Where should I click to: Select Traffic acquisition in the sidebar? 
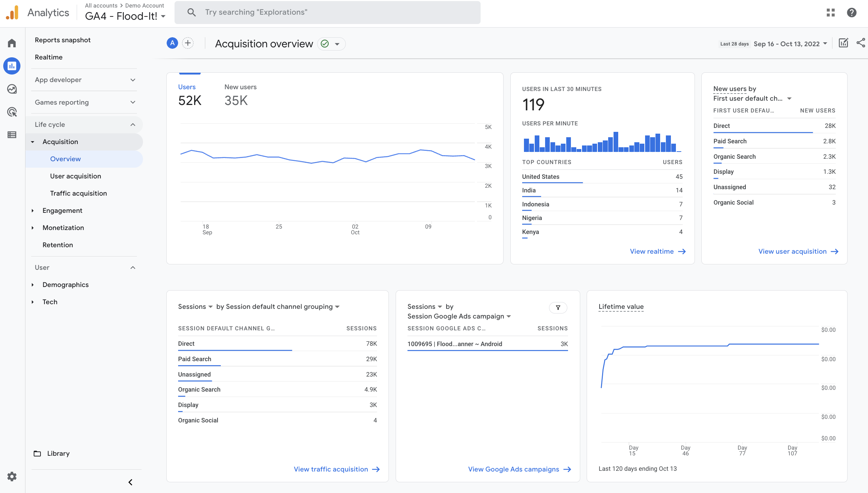pyautogui.click(x=78, y=193)
